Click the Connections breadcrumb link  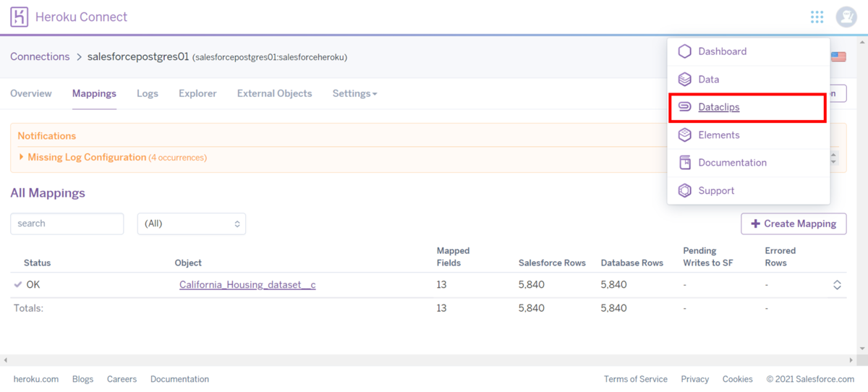pyautogui.click(x=40, y=56)
